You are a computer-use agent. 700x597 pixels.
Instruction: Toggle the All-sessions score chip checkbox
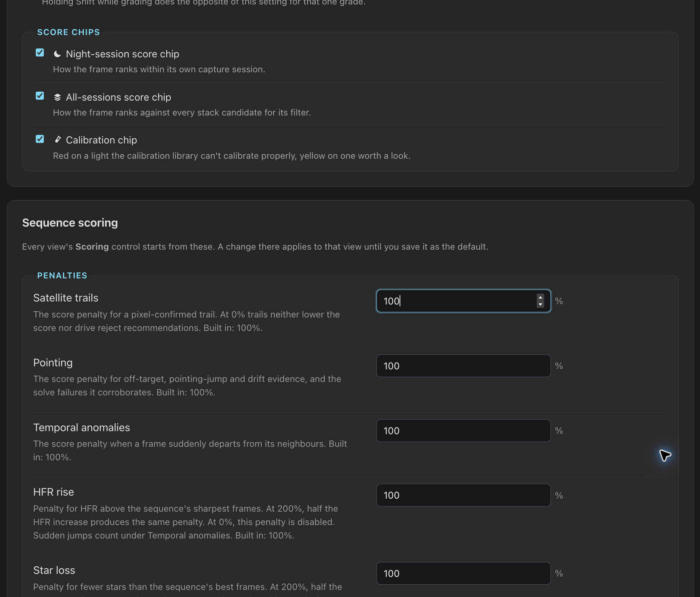point(40,96)
